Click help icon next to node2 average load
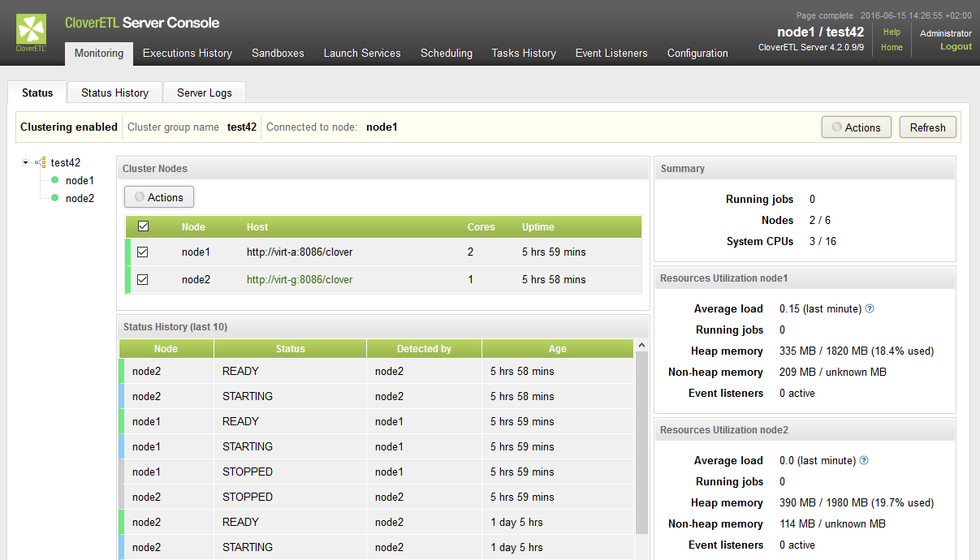 coord(864,460)
